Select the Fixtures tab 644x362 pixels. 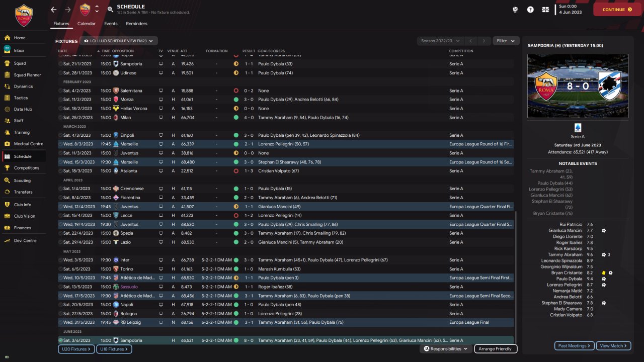(x=61, y=24)
